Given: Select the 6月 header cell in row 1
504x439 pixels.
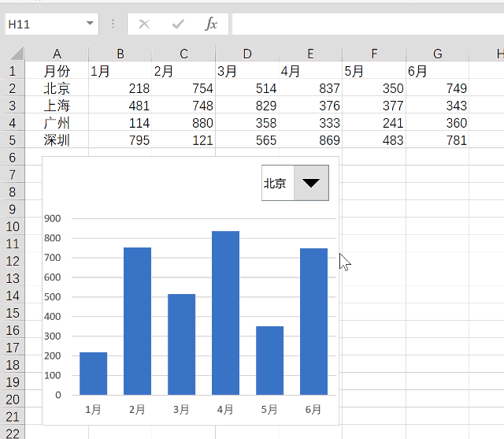Looking at the screenshot, I should (438, 71).
